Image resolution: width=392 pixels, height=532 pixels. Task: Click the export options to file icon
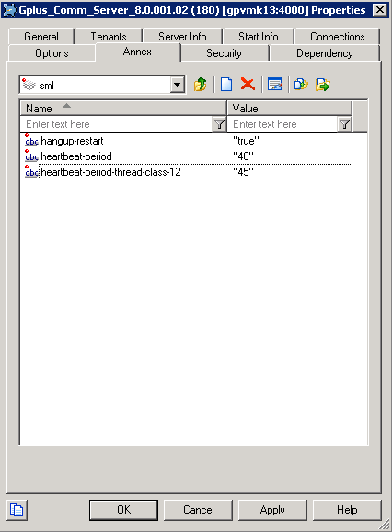322,85
